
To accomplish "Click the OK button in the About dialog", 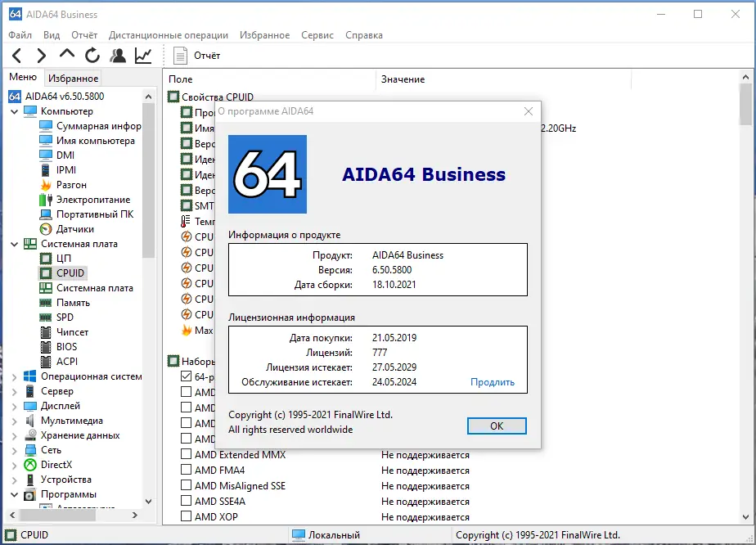I will (x=497, y=426).
